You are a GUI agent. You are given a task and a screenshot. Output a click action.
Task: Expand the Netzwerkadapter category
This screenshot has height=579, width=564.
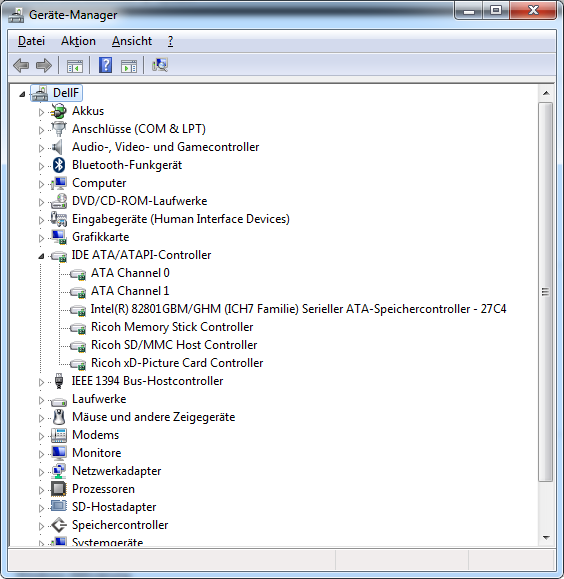(41, 472)
